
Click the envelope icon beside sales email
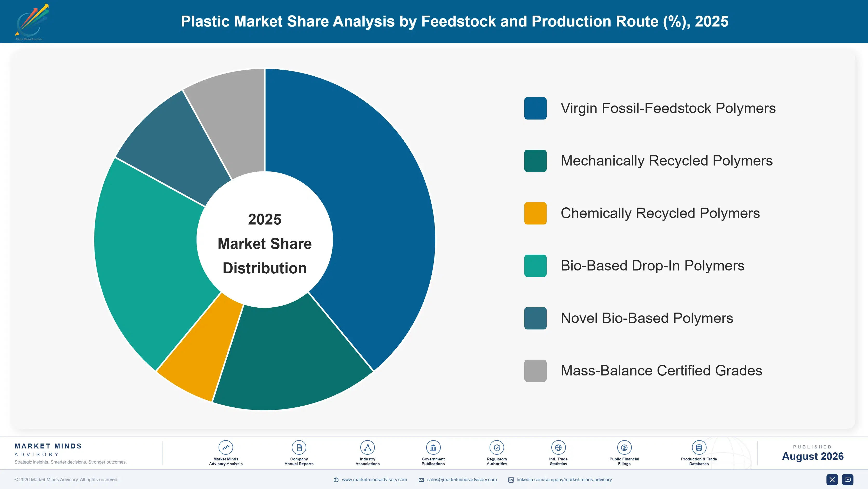[x=421, y=480]
